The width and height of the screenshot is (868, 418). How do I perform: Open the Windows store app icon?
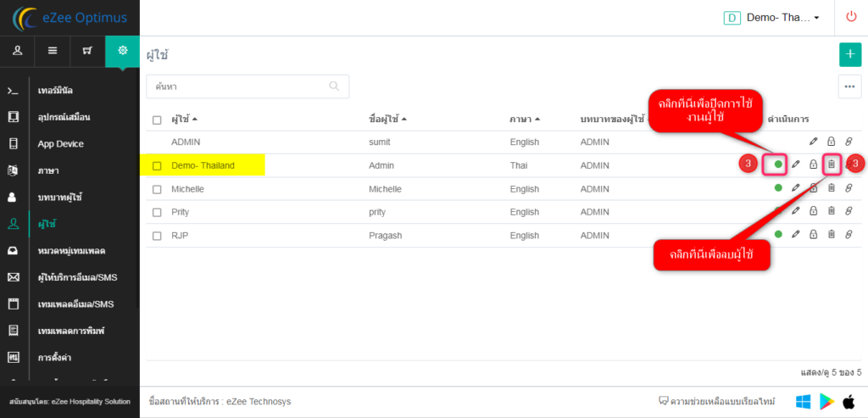[x=804, y=401]
